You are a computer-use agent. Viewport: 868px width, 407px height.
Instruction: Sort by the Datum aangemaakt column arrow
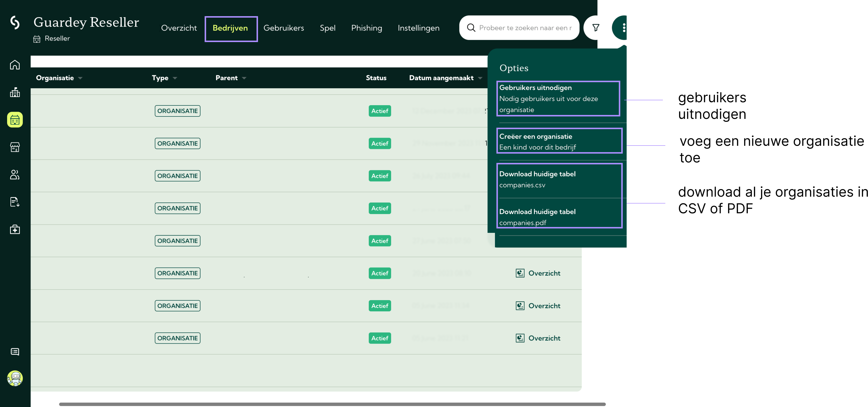[480, 78]
